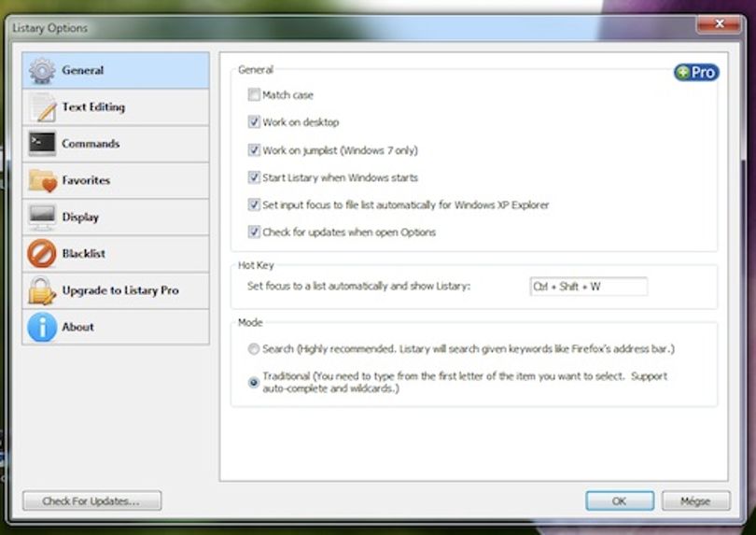Image resolution: width=756 pixels, height=535 pixels.
Task: Choose the Traditional mode radio button
Action: pyautogui.click(x=254, y=383)
